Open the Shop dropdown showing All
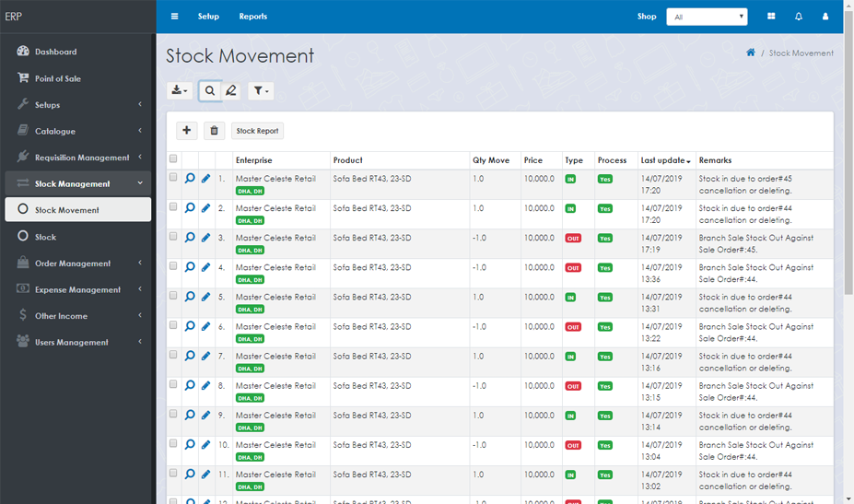 click(x=707, y=17)
